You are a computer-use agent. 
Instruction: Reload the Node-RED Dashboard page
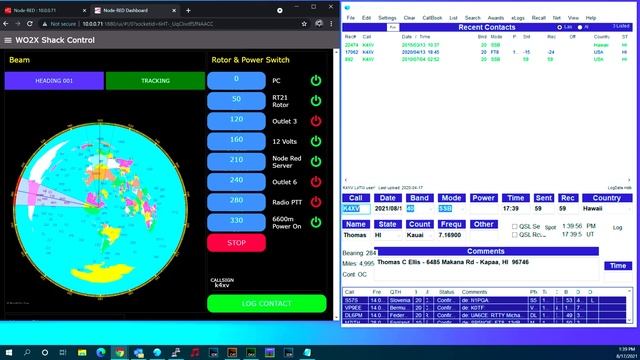click(x=30, y=24)
